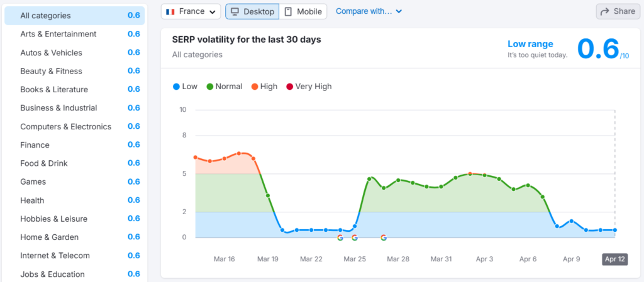Click the Apr 12 date marker
The height and width of the screenshot is (282, 644).
(614, 259)
